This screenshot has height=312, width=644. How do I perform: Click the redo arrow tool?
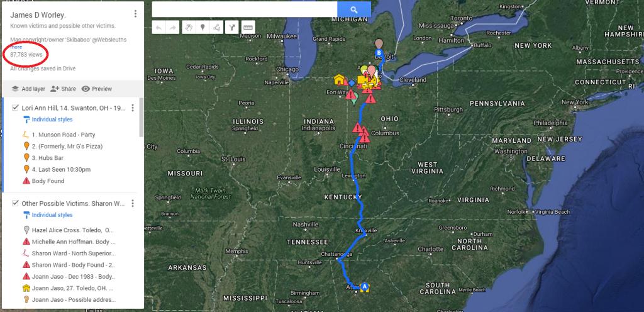(173, 28)
